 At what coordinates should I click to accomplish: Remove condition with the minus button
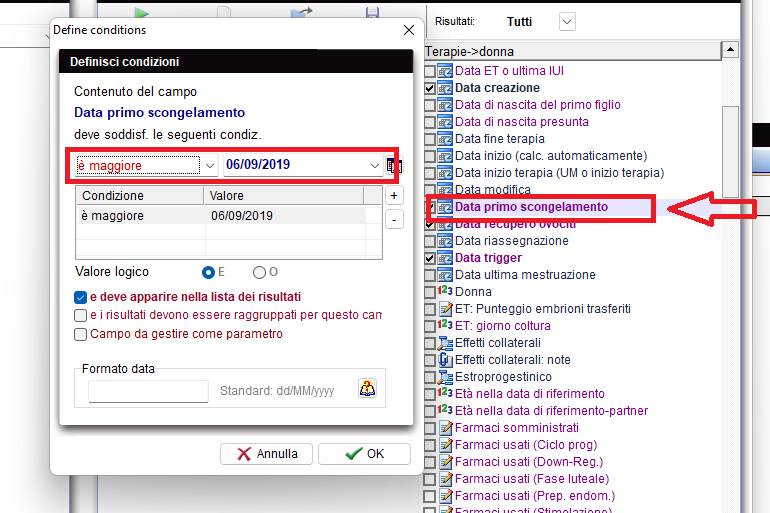pos(394,219)
